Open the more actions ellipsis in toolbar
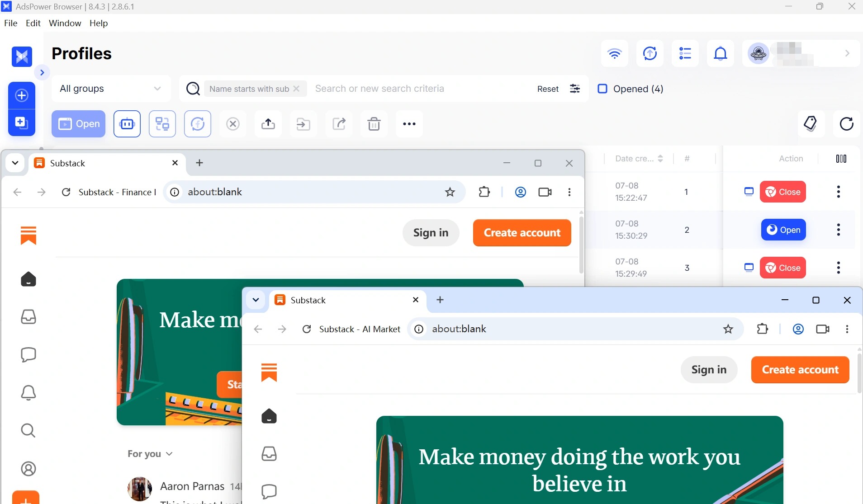The image size is (863, 504). pyautogui.click(x=409, y=124)
